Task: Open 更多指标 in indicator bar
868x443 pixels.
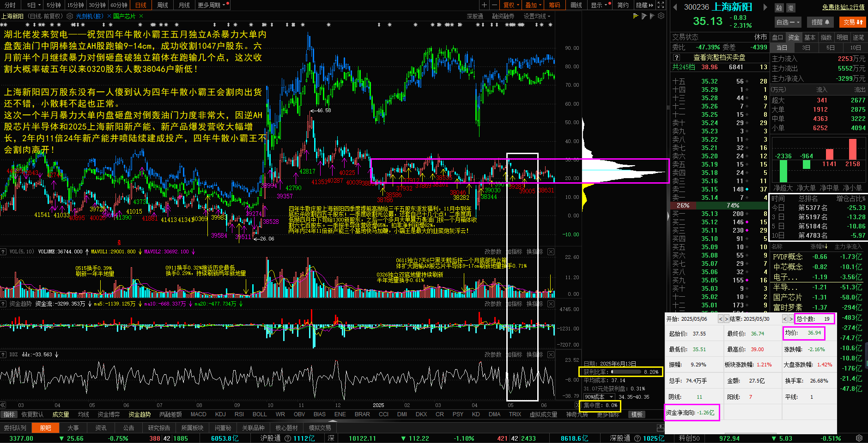Action: click(608, 414)
